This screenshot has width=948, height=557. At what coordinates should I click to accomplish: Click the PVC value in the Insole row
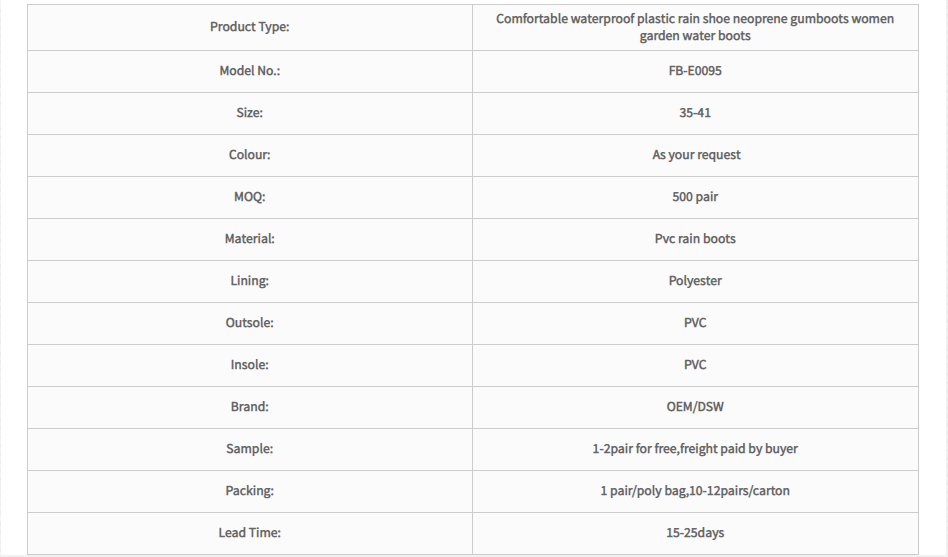point(695,365)
